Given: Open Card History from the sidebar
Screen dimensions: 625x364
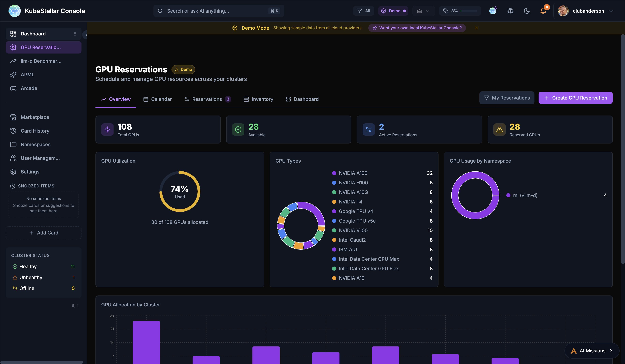Looking at the screenshot, I should pos(35,131).
